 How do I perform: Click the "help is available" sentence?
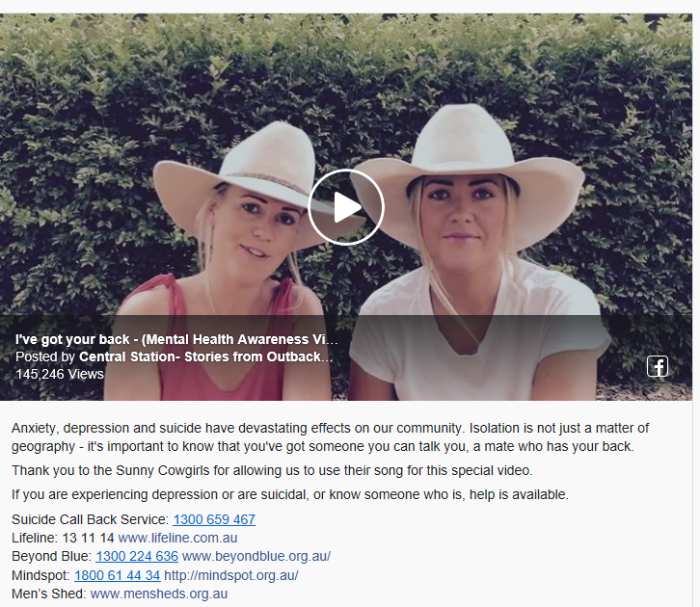pyautogui.click(x=290, y=494)
